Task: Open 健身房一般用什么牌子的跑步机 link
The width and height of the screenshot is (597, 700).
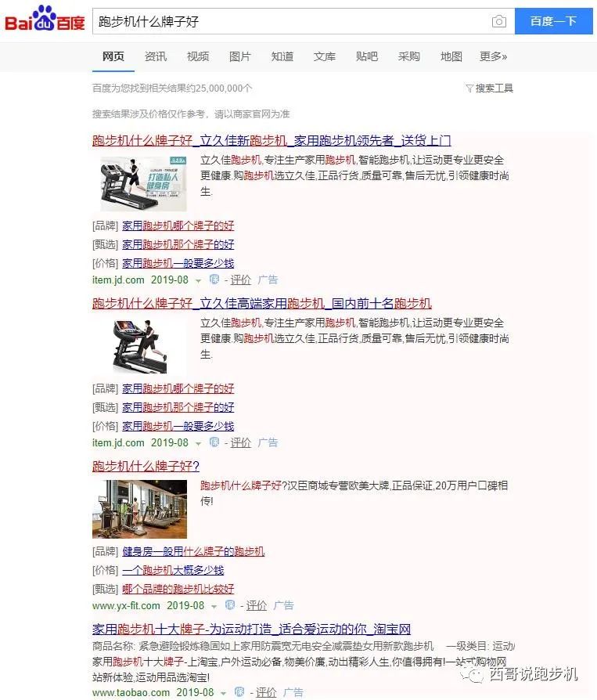Action: click(x=193, y=552)
